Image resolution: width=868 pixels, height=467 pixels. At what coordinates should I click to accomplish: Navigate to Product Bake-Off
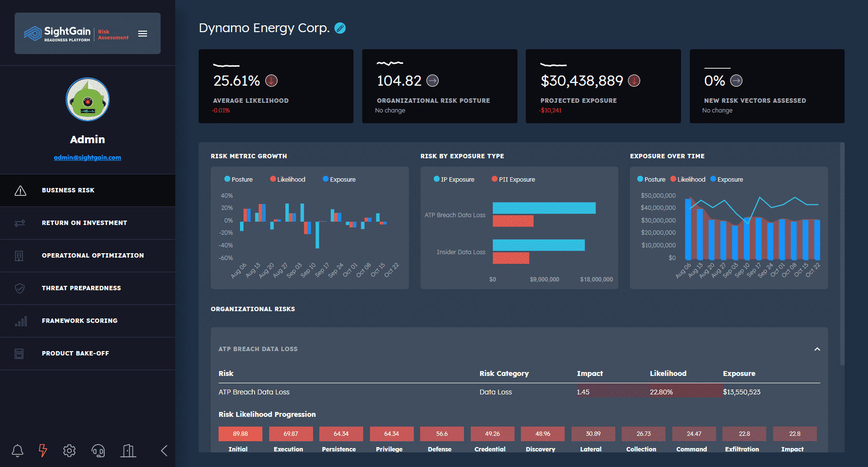88,354
